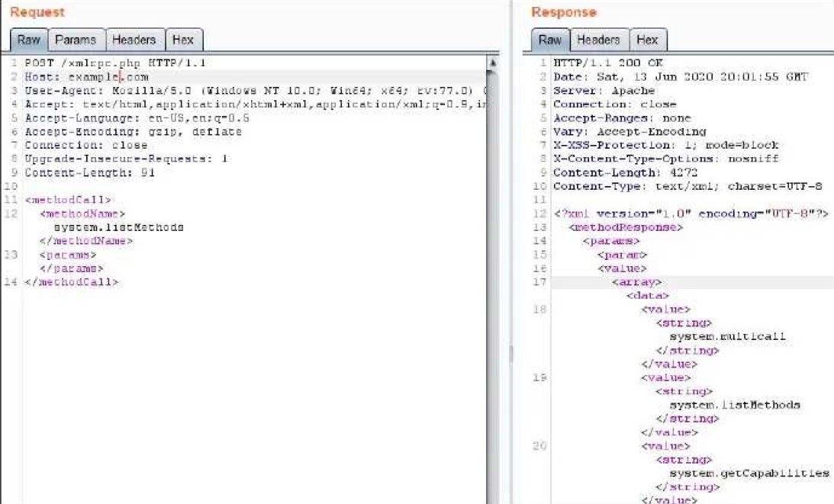The height and width of the screenshot is (504, 834).
Task: View the Hex tab of the Request
Action: (x=185, y=39)
